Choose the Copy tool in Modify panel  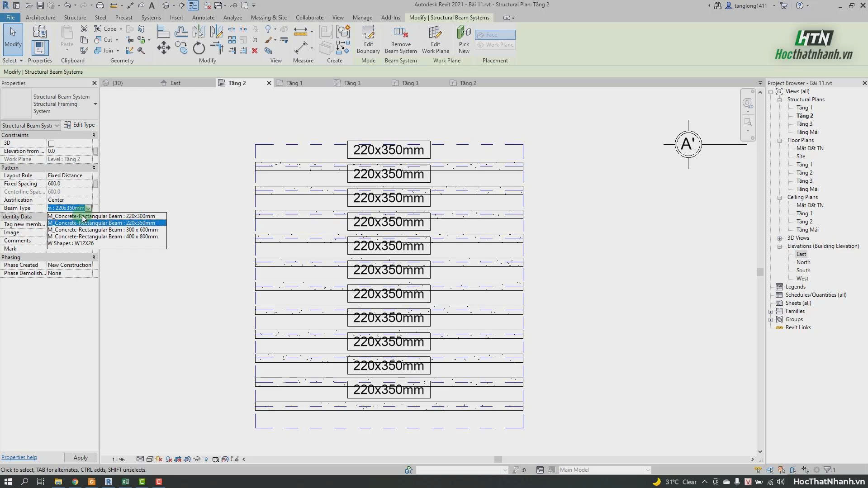tap(181, 47)
